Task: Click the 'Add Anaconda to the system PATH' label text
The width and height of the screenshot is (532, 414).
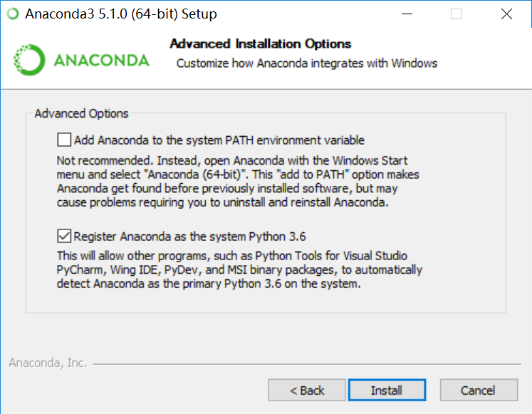Action: click(x=219, y=140)
